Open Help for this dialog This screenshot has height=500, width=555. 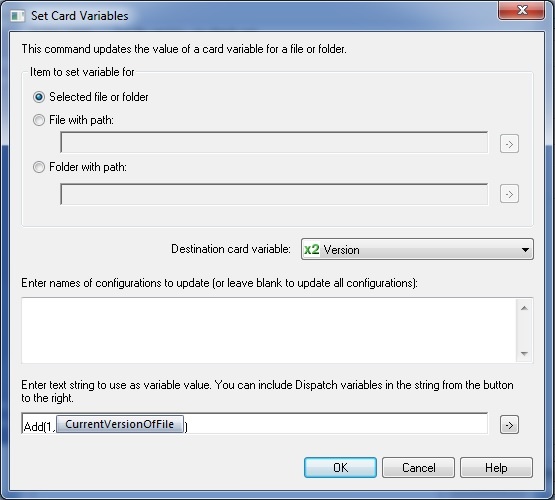pyautogui.click(x=496, y=467)
